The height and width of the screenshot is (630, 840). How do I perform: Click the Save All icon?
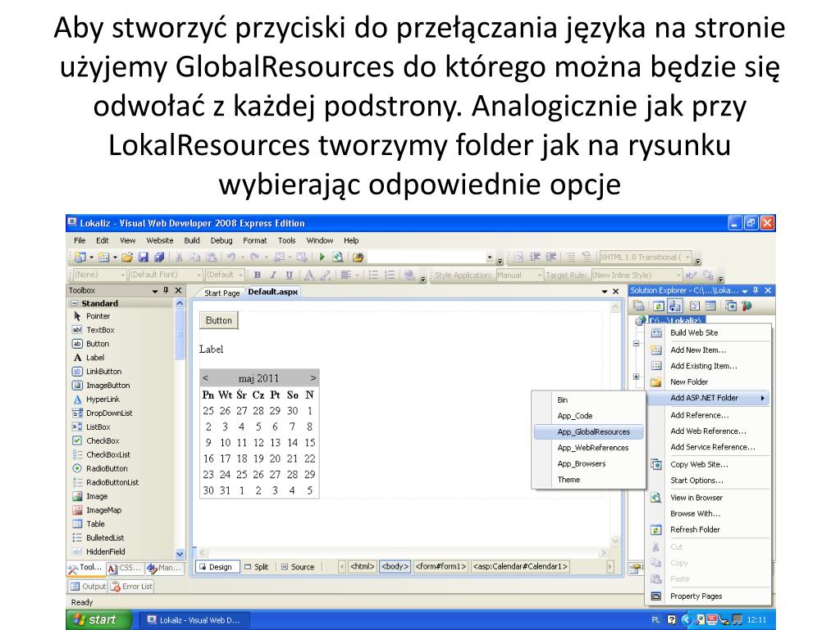[159, 257]
